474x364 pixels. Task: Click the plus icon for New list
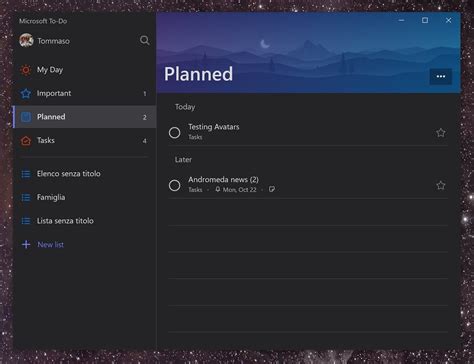pyautogui.click(x=26, y=244)
